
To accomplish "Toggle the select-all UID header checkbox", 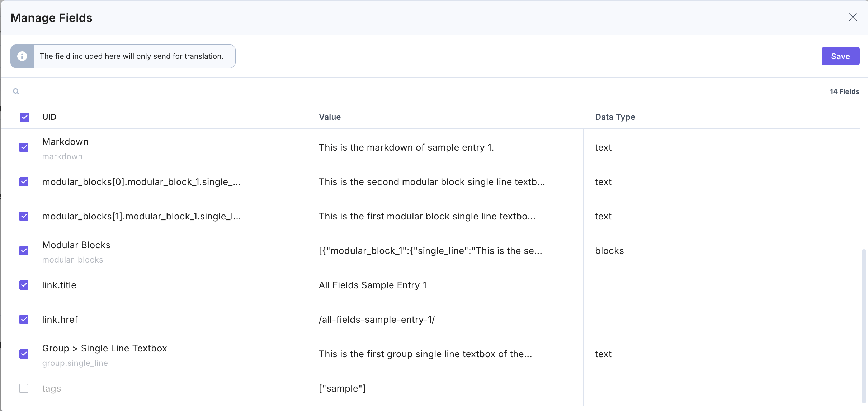I will 24,117.
